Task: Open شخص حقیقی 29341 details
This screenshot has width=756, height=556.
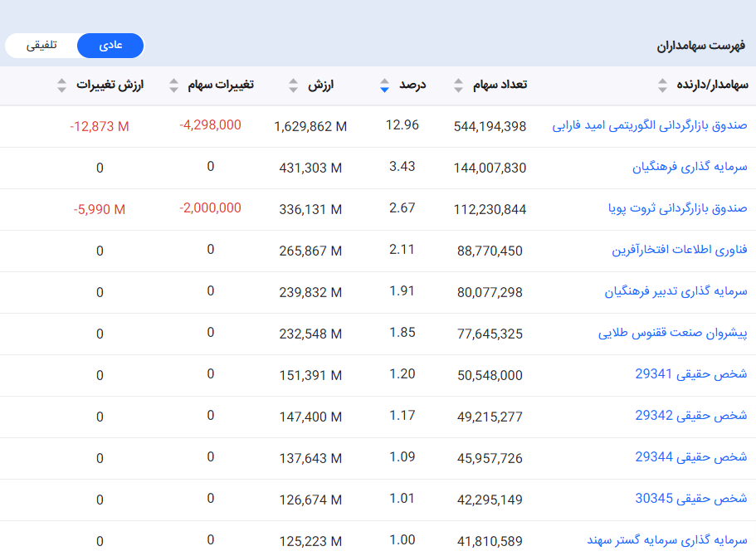Action: [691, 374]
